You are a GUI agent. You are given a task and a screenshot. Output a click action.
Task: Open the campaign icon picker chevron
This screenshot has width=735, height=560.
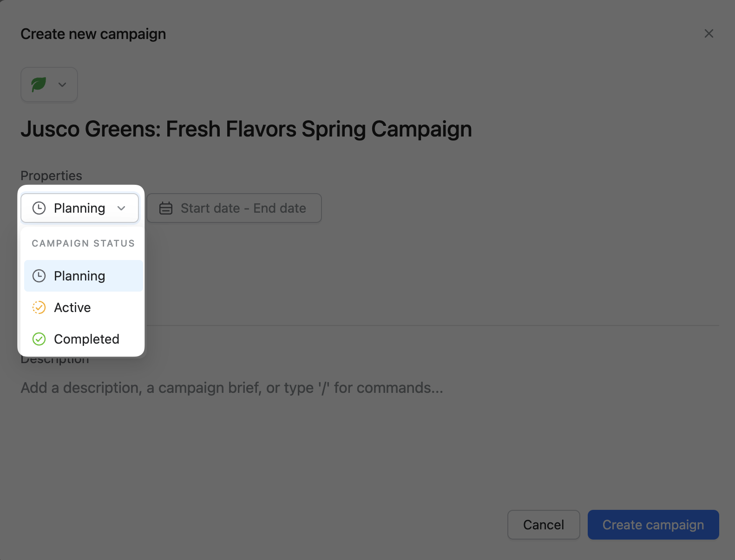click(62, 85)
